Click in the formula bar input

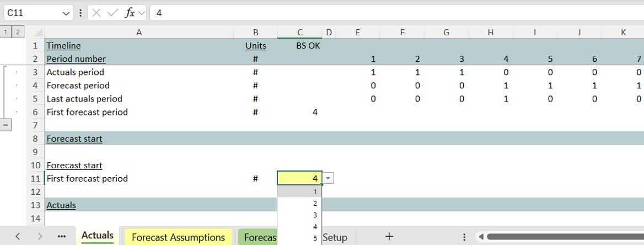coord(386,13)
